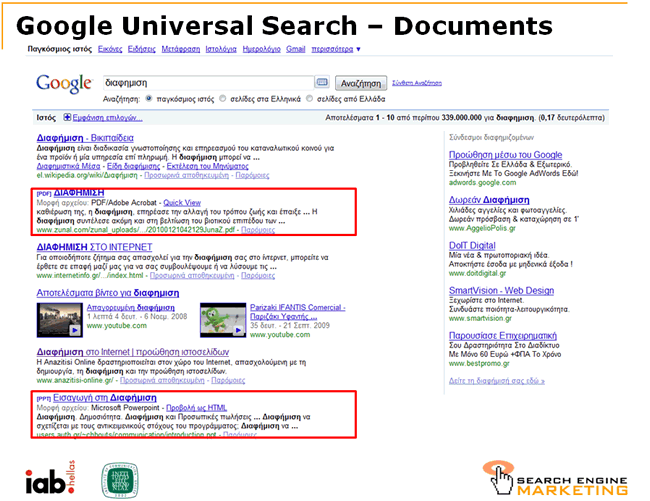Click the Parizaki IFANTIS video thumbnail
Viewport: 650px width, 501px height.
point(223,319)
